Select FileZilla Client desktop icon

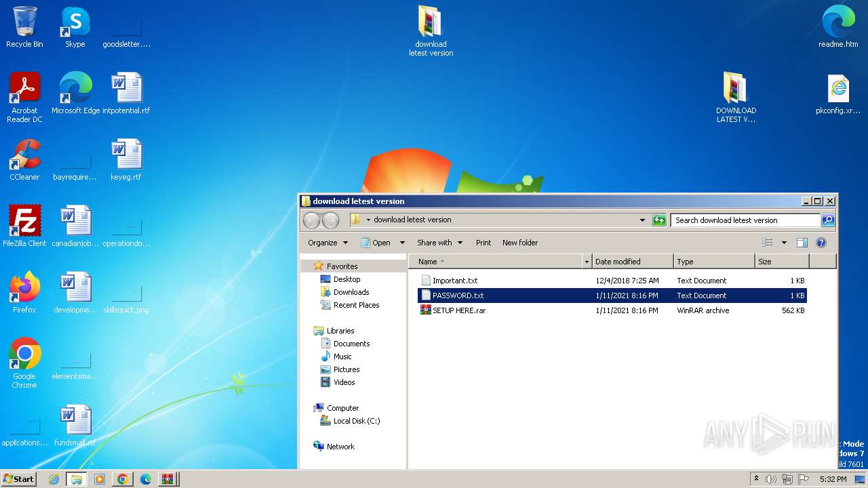tap(24, 227)
